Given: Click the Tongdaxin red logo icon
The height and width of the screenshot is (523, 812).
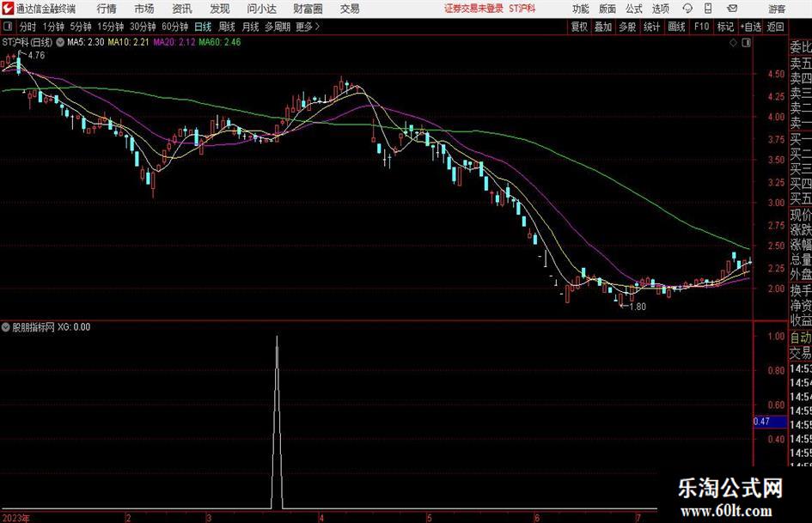Looking at the screenshot, I should [x=7, y=9].
